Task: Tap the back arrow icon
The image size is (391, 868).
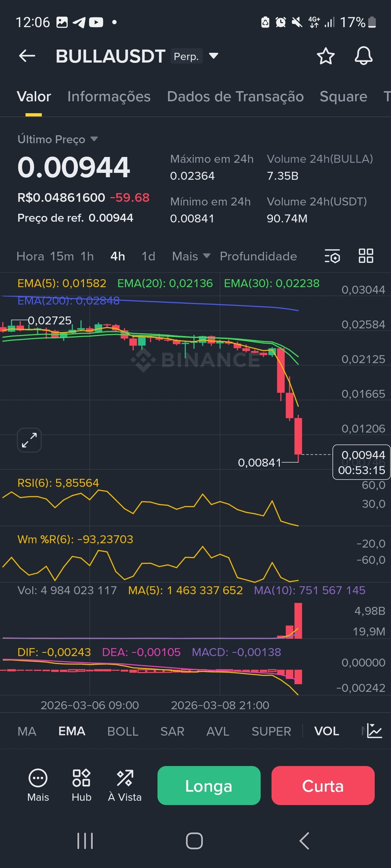Action: point(27,56)
